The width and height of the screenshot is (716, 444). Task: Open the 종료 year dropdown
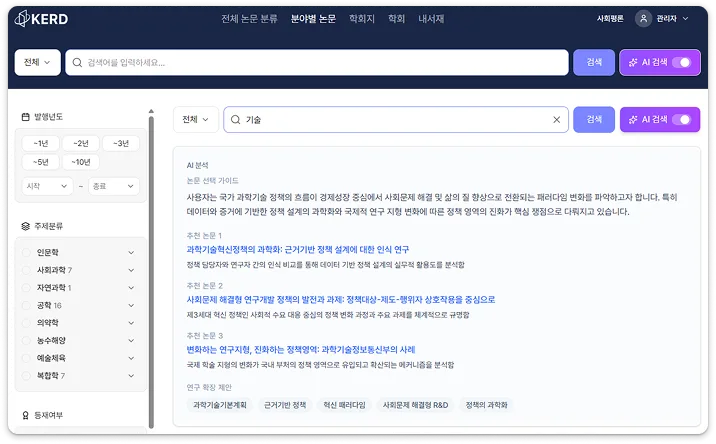[113, 186]
